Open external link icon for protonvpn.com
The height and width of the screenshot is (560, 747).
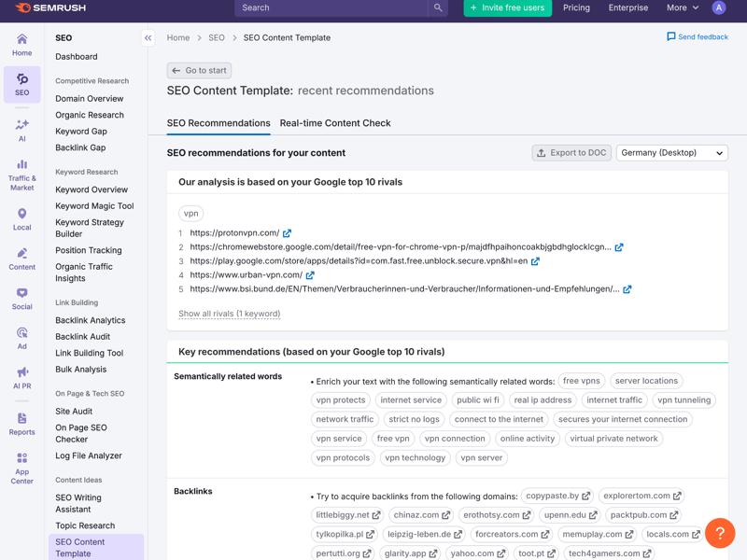[288, 233]
